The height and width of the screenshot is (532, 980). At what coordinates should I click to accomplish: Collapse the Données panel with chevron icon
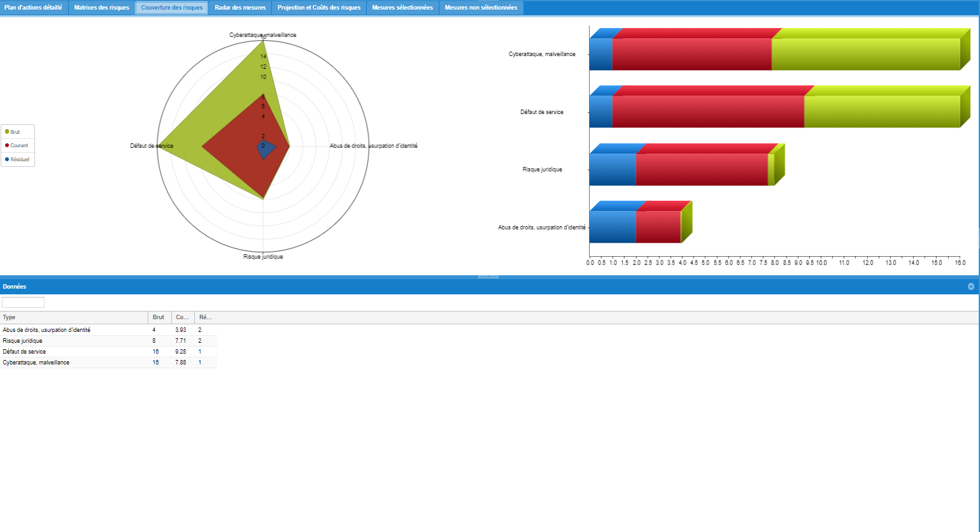[970, 287]
